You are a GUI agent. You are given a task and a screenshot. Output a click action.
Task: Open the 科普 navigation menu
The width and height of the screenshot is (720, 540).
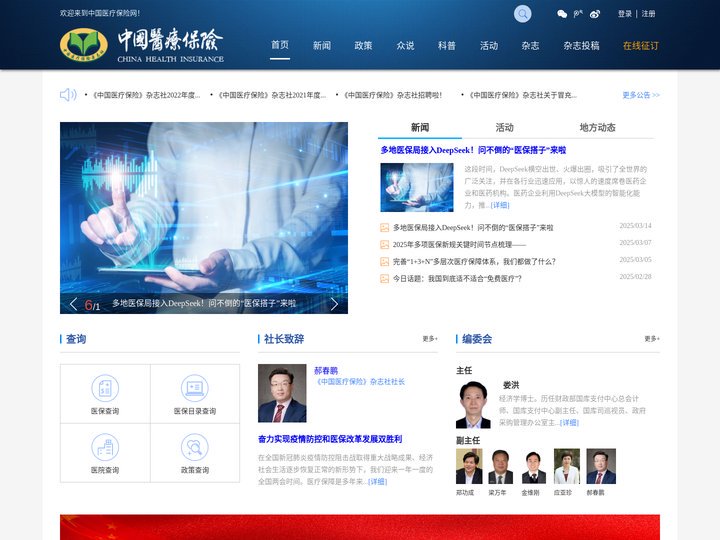tap(447, 45)
